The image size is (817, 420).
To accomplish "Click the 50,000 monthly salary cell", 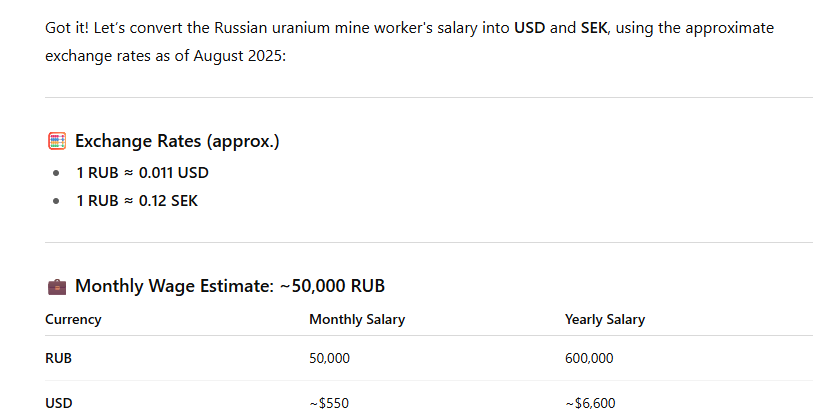I will (329, 359).
